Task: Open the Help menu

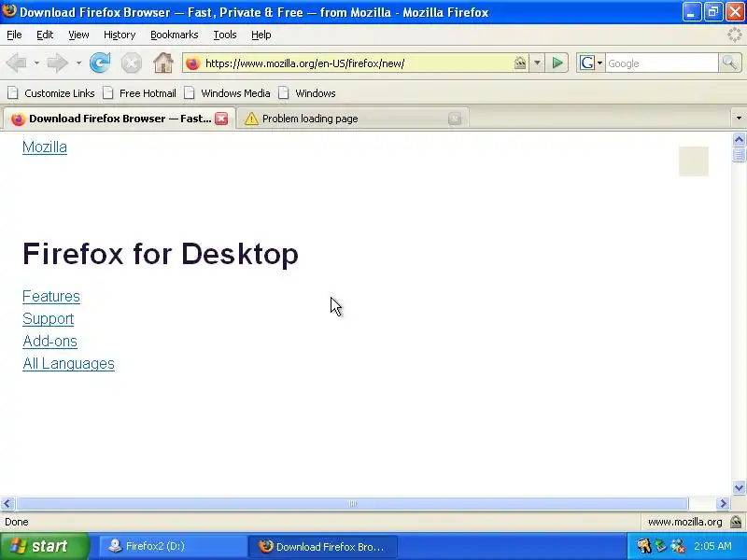Action: click(261, 35)
